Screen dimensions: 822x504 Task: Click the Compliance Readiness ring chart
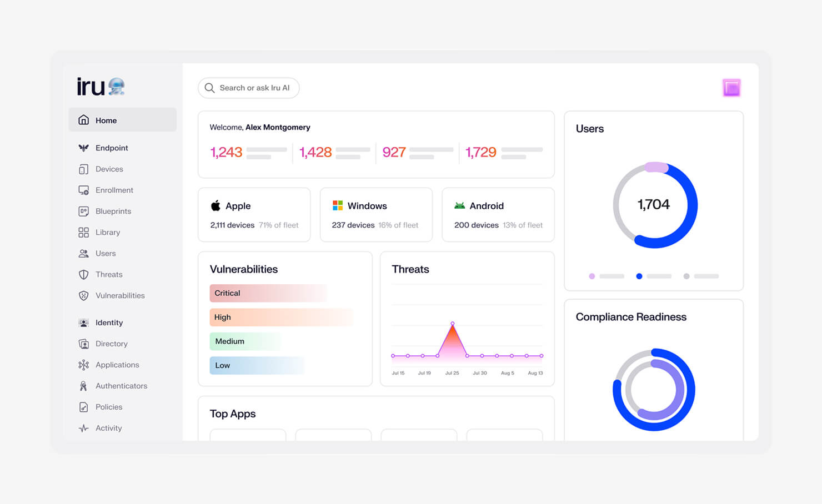click(x=654, y=390)
